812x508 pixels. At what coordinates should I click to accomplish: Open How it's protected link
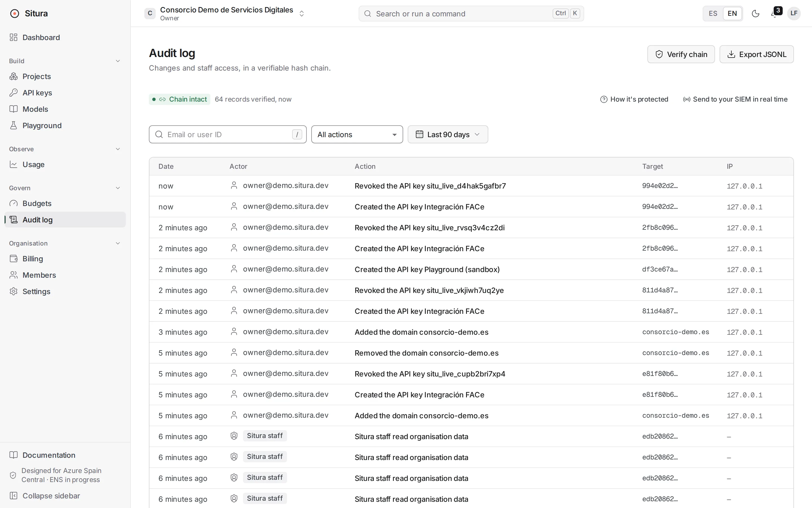click(x=634, y=99)
